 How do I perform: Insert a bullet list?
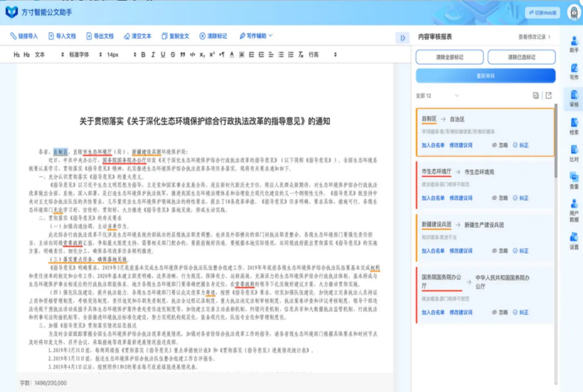281,55
